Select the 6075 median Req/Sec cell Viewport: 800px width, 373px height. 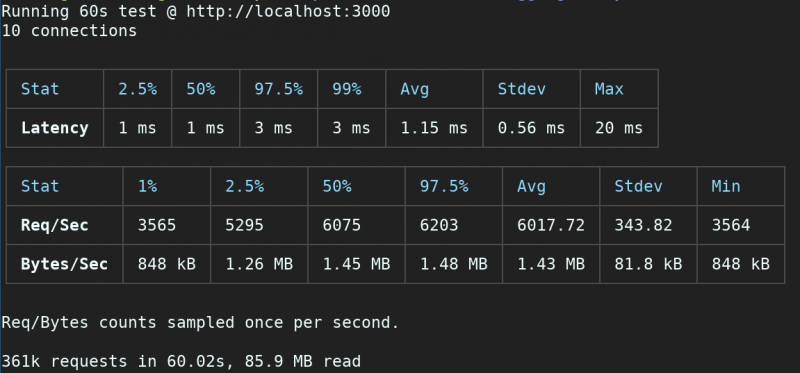coord(341,225)
